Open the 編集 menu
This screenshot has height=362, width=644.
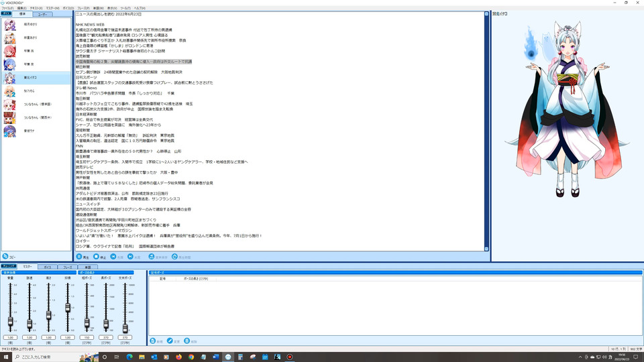pyautogui.click(x=21, y=8)
